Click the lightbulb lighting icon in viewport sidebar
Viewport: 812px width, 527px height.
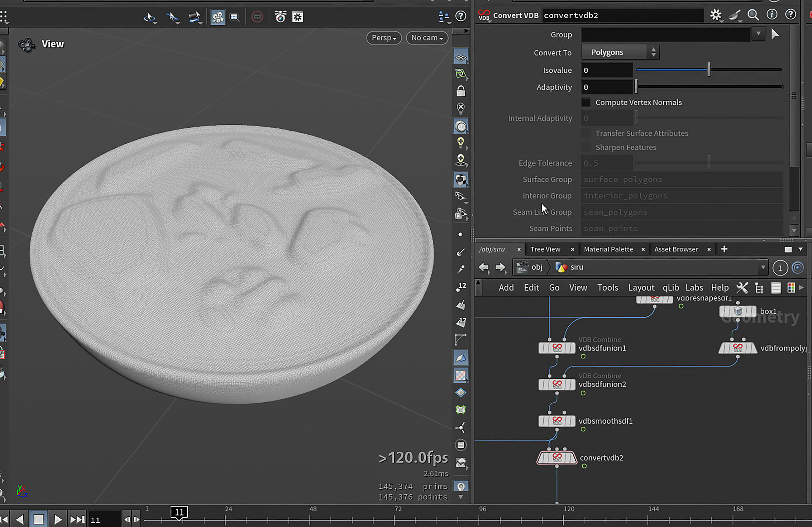pyautogui.click(x=461, y=142)
